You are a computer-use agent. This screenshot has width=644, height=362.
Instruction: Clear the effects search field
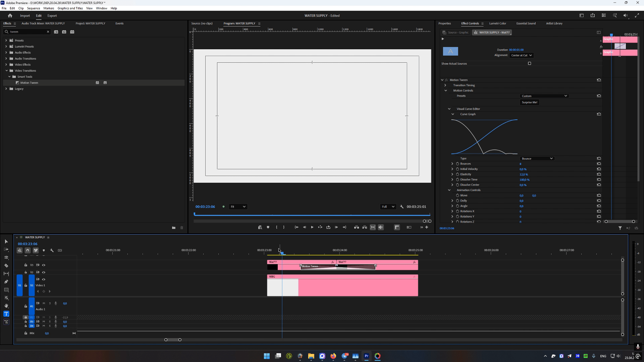48,32
